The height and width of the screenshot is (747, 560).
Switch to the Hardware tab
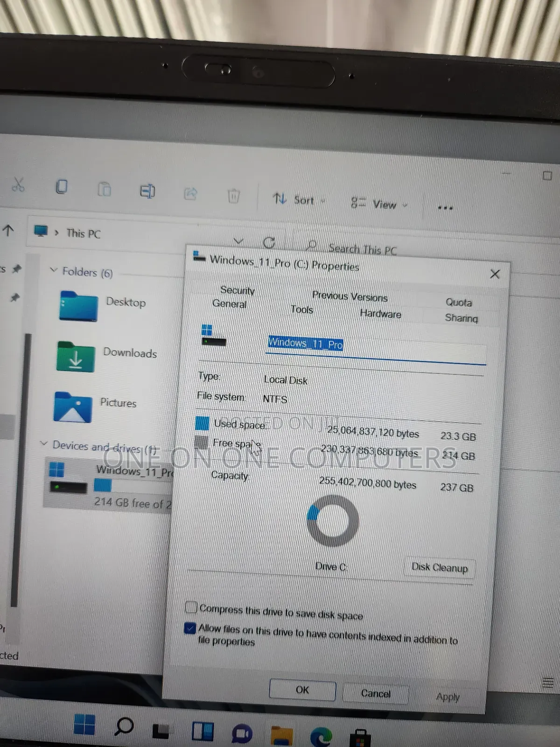point(381,314)
